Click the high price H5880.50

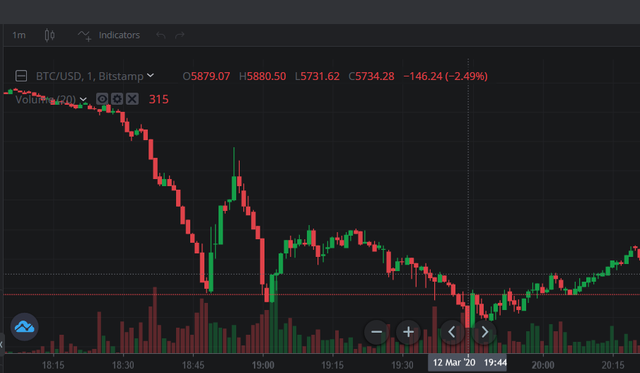click(x=262, y=76)
